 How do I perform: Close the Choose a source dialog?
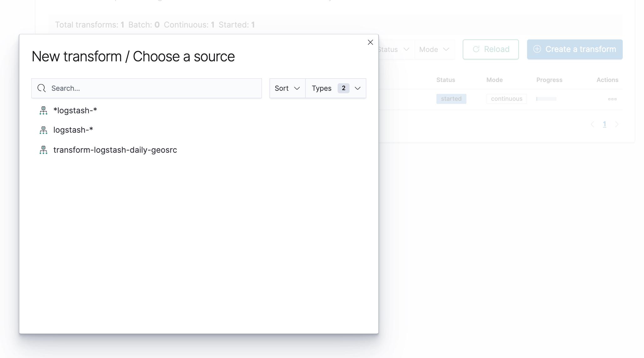[370, 42]
